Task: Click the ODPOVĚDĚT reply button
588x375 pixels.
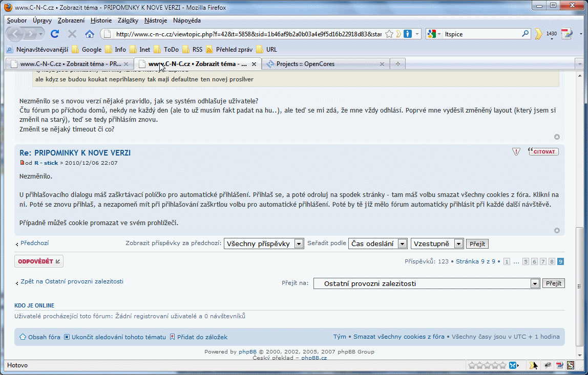Action: coord(39,261)
